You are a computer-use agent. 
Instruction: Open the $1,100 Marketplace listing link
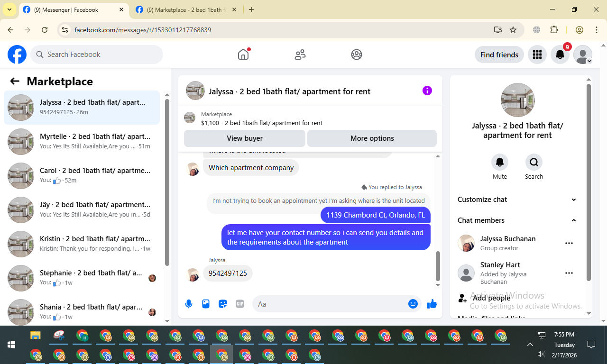262,123
